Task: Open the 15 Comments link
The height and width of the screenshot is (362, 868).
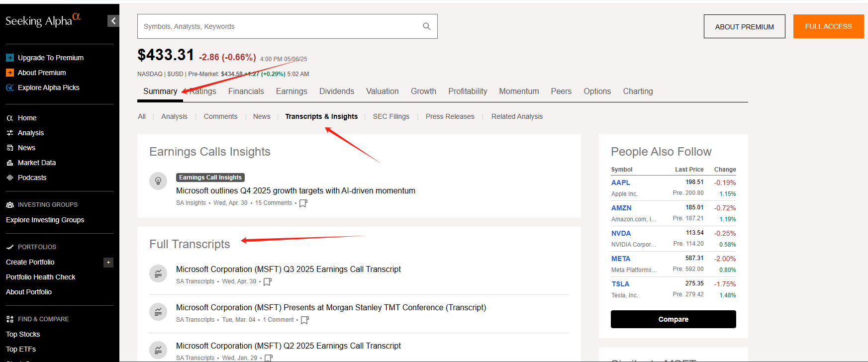Action: [x=274, y=203]
